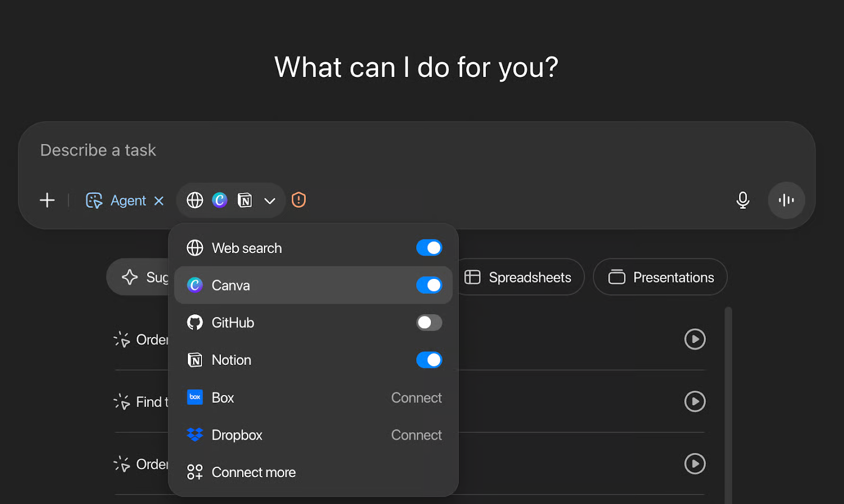Click the plus attachment icon
Screen dimensions: 844x504
click(x=47, y=200)
